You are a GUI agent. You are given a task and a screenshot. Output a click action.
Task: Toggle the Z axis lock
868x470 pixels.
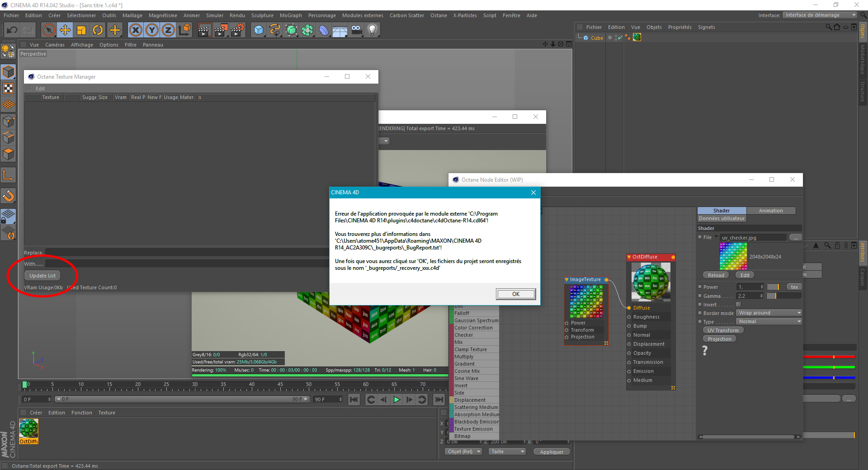point(168,30)
